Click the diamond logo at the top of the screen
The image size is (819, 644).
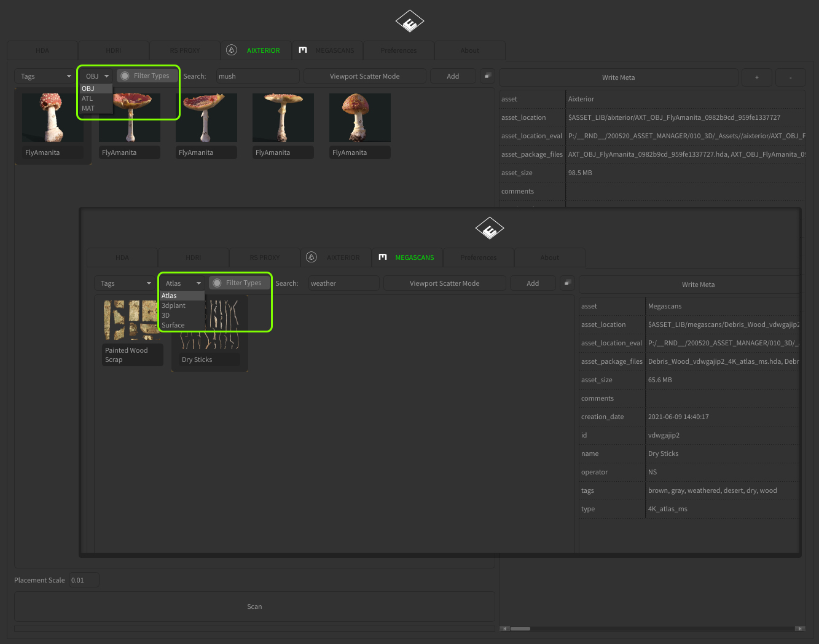click(x=409, y=21)
